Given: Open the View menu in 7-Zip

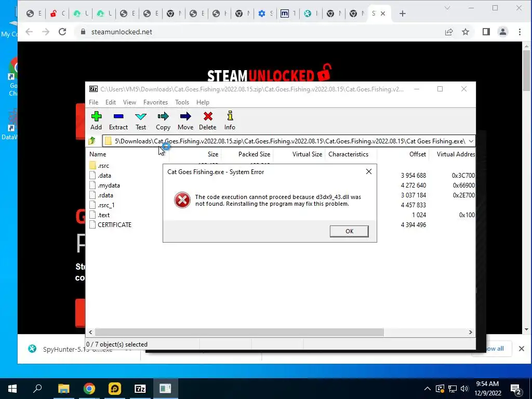Looking at the screenshot, I should (x=129, y=102).
